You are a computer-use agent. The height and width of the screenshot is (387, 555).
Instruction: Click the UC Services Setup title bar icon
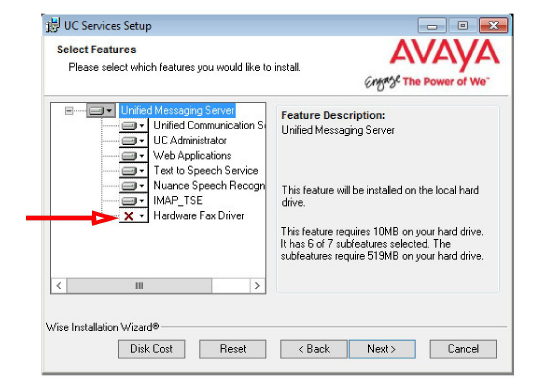(53, 25)
